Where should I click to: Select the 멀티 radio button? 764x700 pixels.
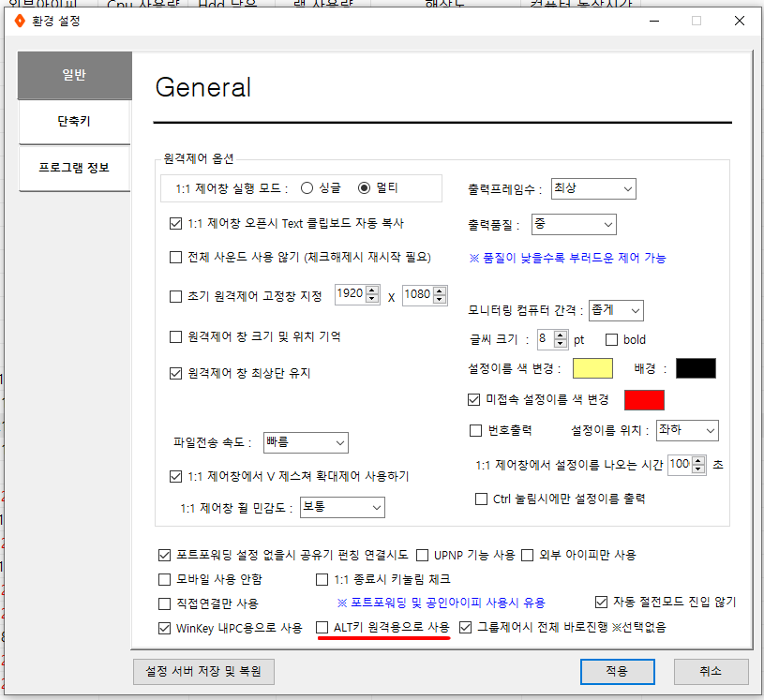[x=365, y=187]
